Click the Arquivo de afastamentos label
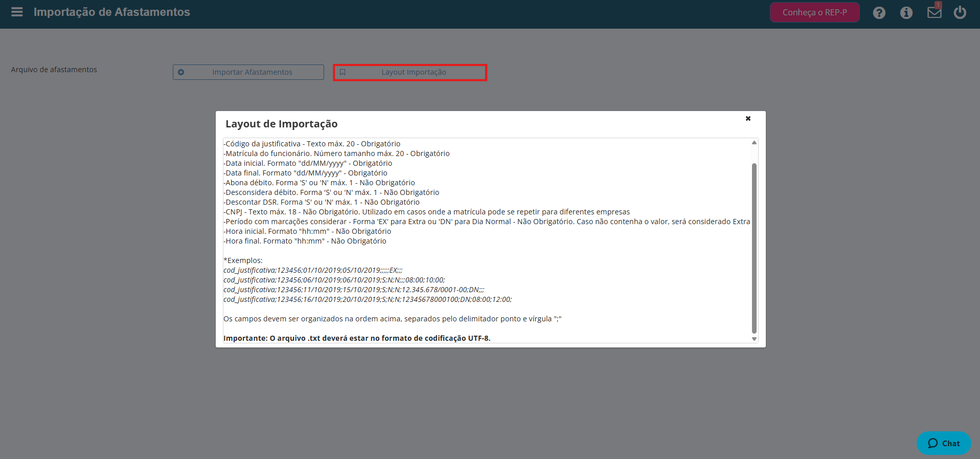980x459 pixels. [54, 70]
